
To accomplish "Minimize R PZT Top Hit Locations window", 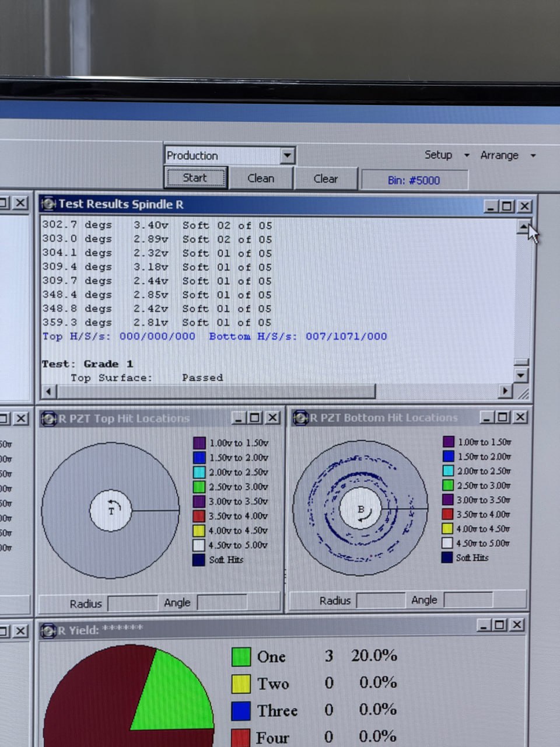I will point(239,418).
